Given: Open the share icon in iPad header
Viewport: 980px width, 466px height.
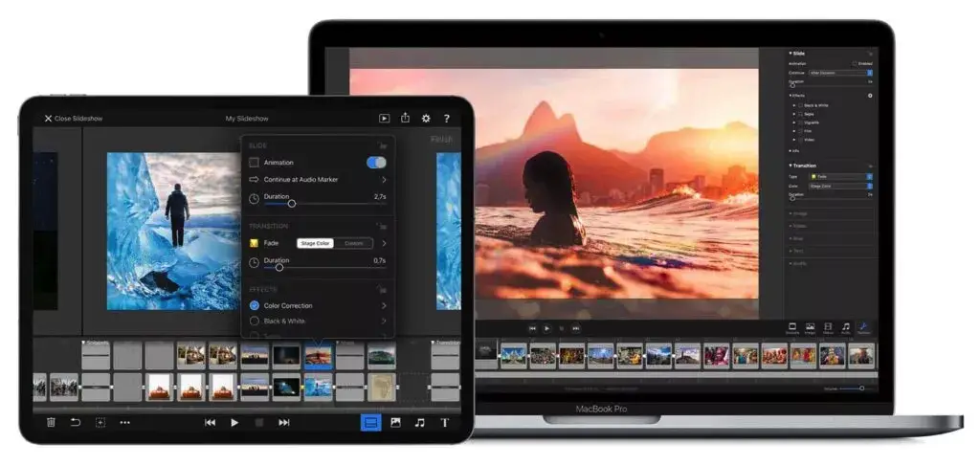Looking at the screenshot, I should coord(405,119).
